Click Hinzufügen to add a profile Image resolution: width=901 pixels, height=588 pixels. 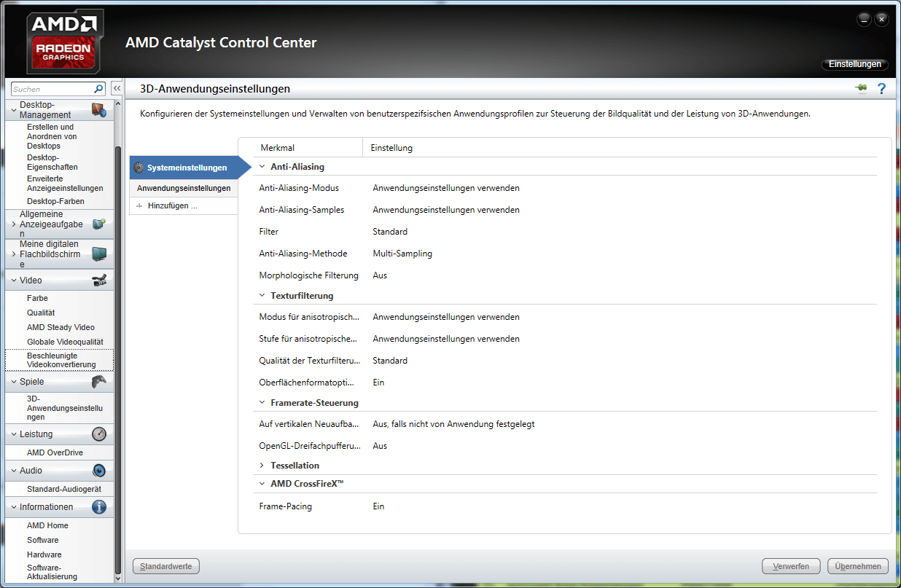point(172,206)
